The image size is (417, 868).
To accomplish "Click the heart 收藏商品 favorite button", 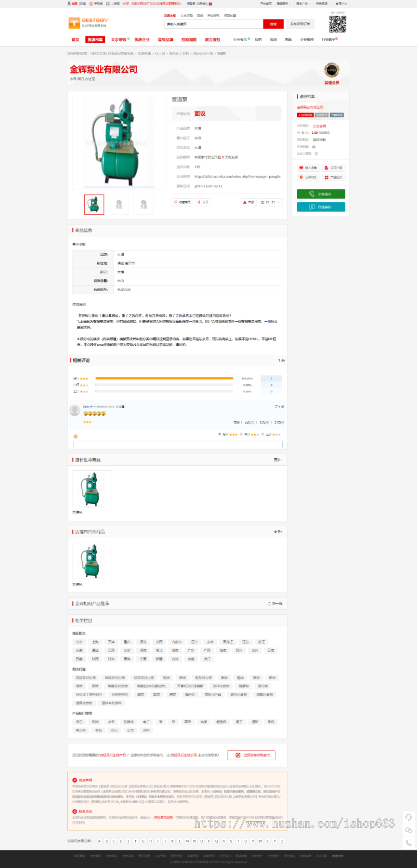I will click(182, 202).
